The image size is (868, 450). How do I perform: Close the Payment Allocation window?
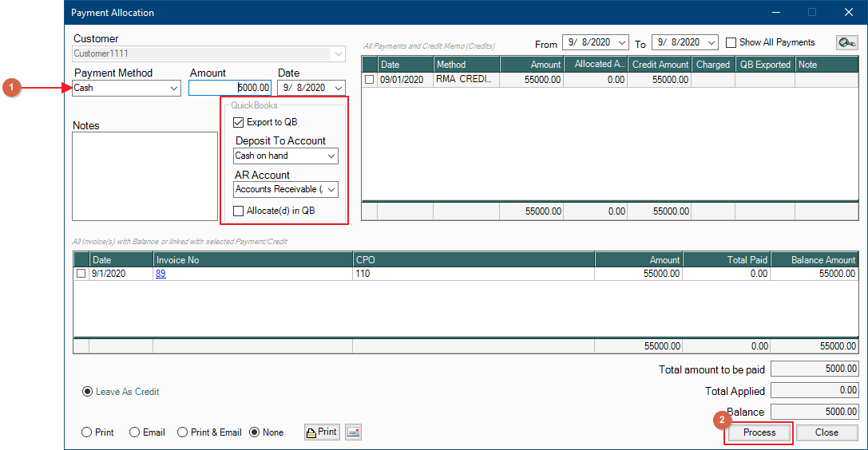tap(848, 12)
